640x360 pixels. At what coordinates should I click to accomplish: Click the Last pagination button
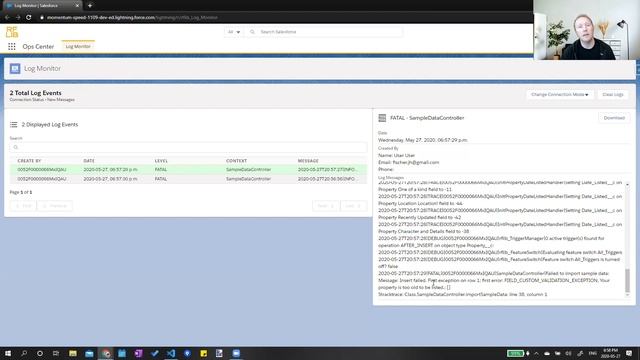(353, 206)
